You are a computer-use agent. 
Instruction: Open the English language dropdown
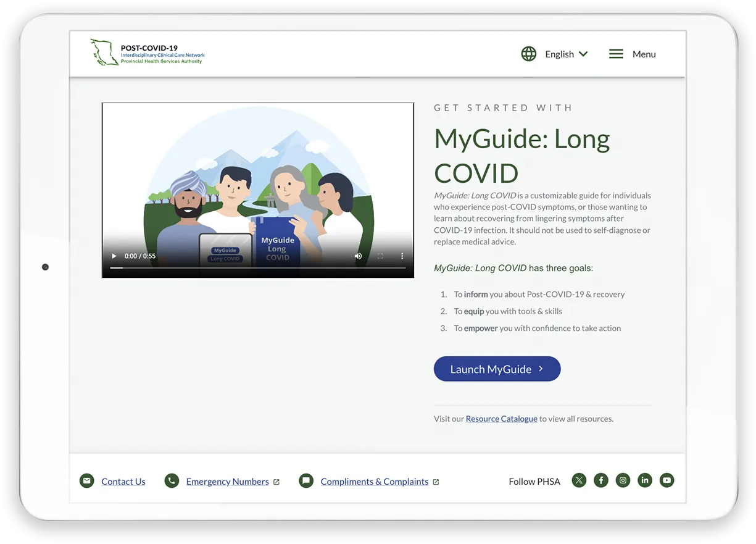pos(566,54)
